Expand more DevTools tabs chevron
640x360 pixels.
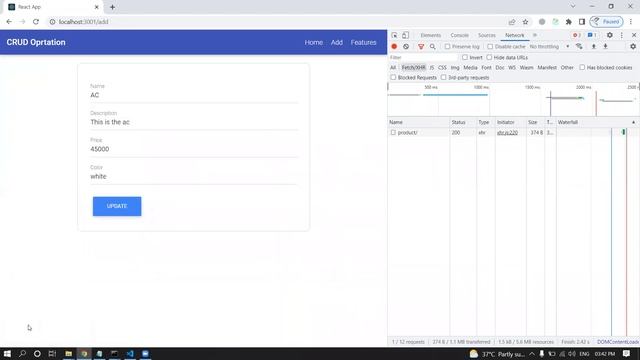tap(535, 35)
